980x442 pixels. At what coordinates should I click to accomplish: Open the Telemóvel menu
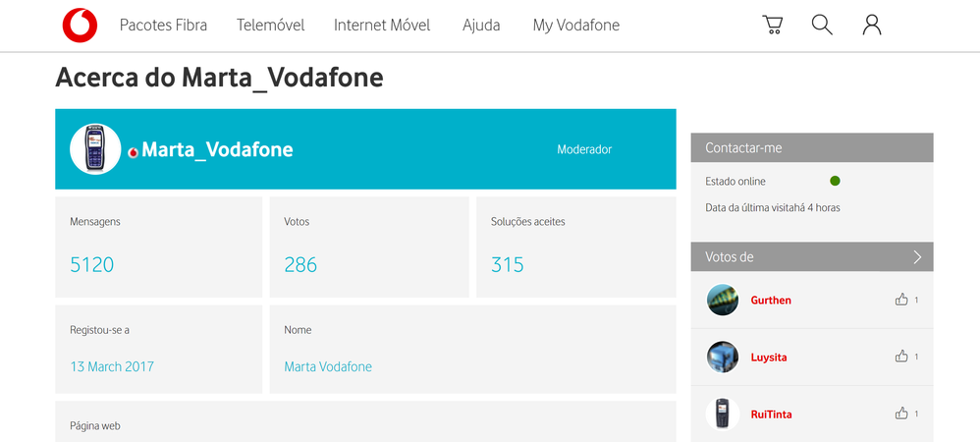270,26
